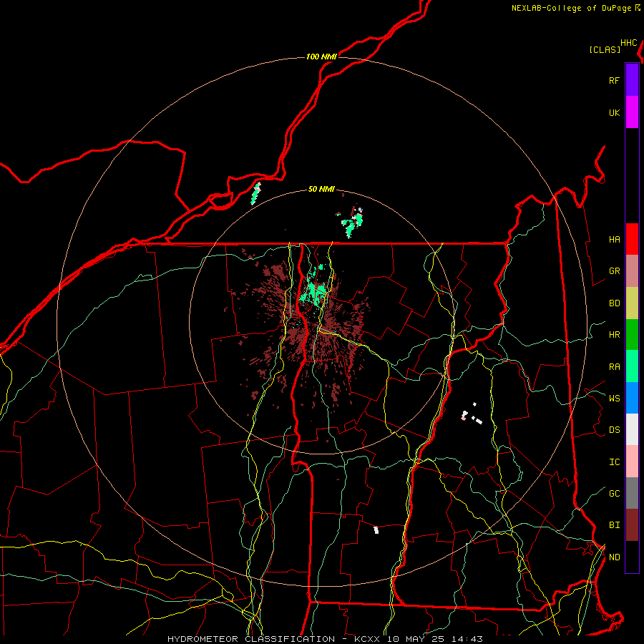Click the GC legend label
This screenshot has width=644, height=644.
[614, 493]
